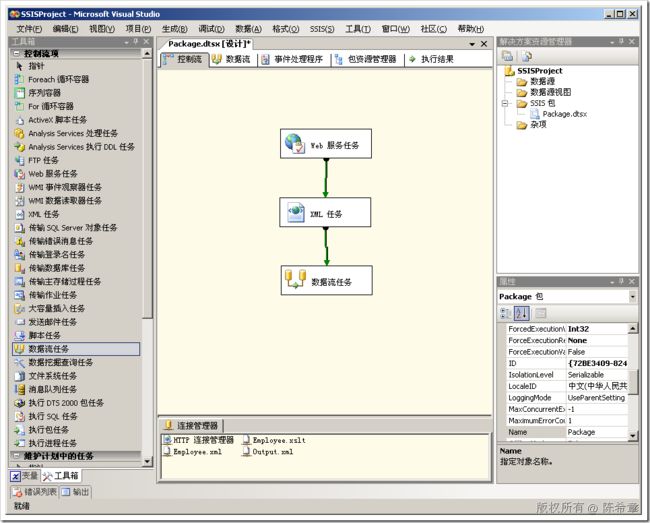Click the alphabetical sort button in Properties
The width and height of the screenshot is (650, 523).
coord(521,313)
